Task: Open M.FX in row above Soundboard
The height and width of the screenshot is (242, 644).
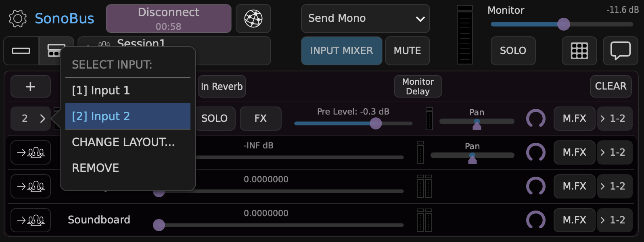Action: [575, 186]
